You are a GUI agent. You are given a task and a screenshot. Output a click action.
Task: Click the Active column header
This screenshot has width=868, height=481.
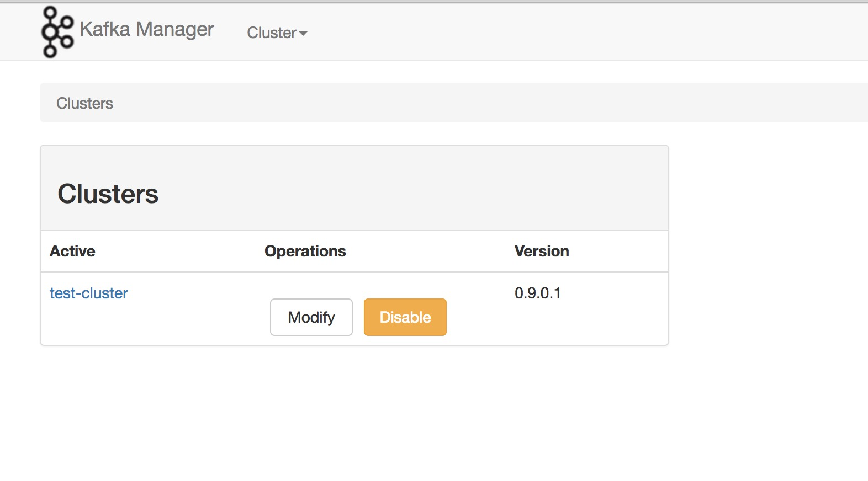pyautogui.click(x=72, y=251)
